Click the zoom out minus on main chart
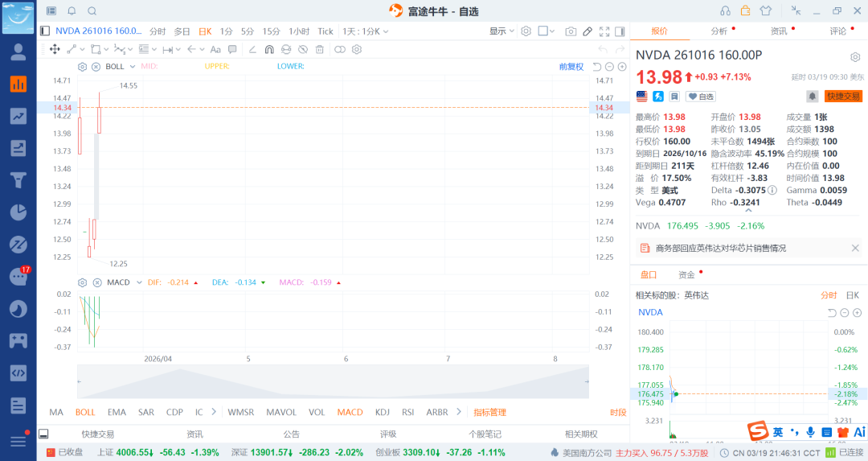Screen dimensions: 868x461 [609, 67]
